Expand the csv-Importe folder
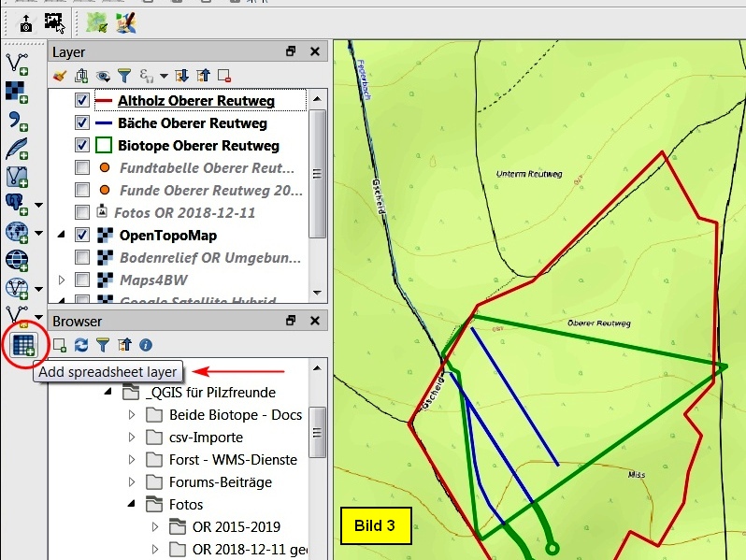Image resolution: width=746 pixels, height=560 pixels. [x=132, y=437]
